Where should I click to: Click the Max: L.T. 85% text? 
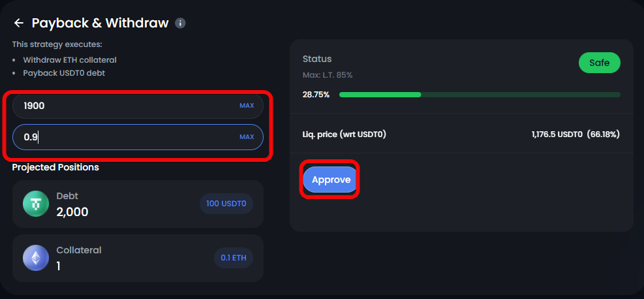(328, 75)
